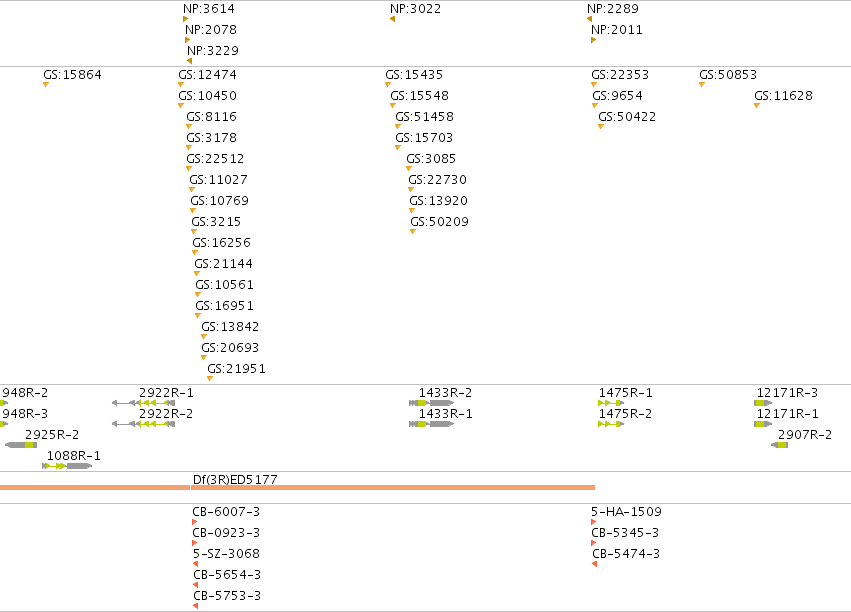Click the GS:11027 insertion
Screen dimensions: 851x612
click(218, 180)
